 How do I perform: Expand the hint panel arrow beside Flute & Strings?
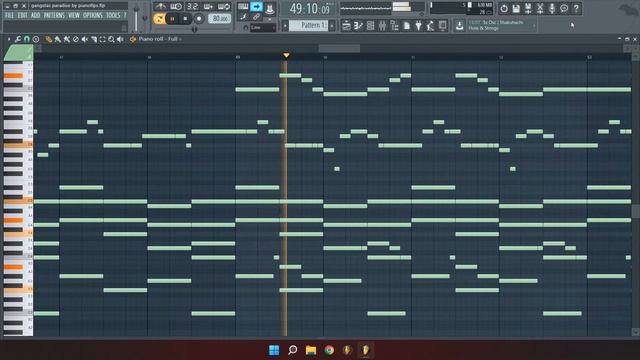click(534, 26)
